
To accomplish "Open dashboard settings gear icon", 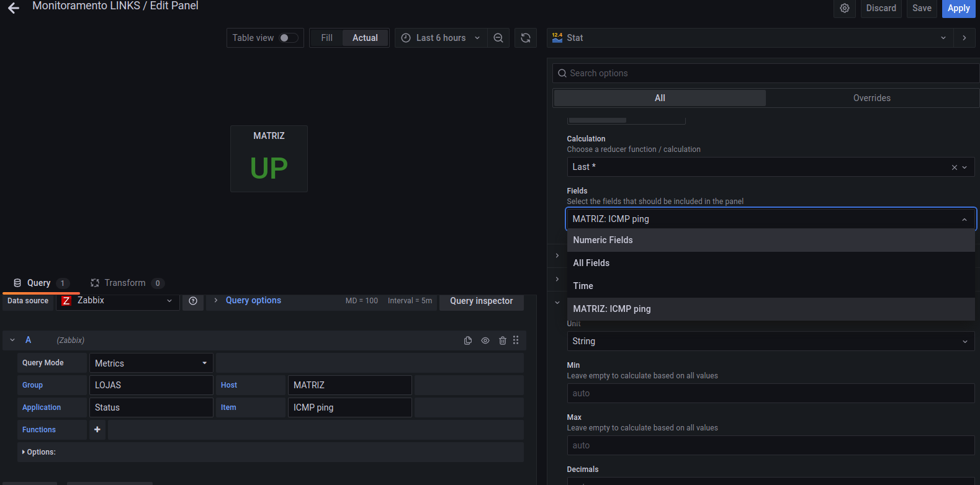I will pyautogui.click(x=845, y=8).
